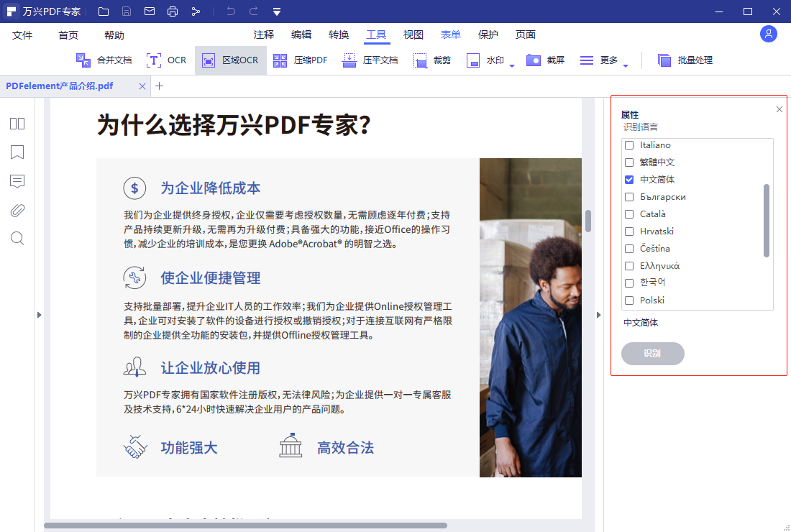Uncheck the 中文简体 language option

[x=628, y=179]
